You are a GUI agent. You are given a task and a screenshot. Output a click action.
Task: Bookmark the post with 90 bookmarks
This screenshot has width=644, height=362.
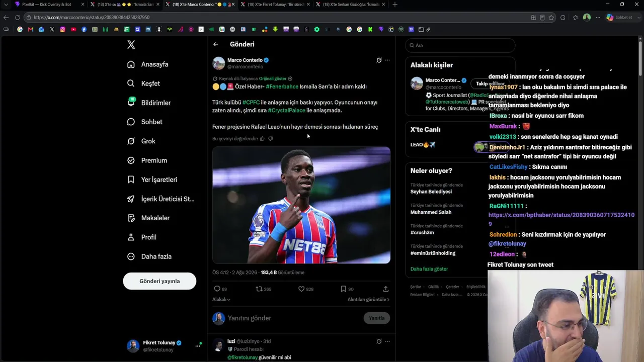347,289
